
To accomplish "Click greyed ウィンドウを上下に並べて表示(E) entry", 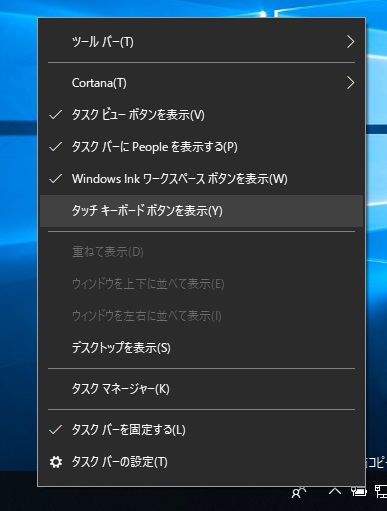I will (x=201, y=284).
